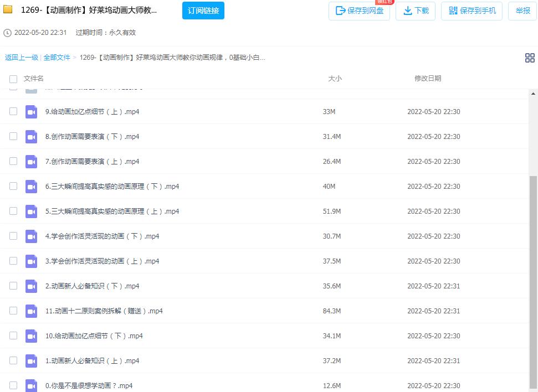Image resolution: width=538 pixels, height=392 pixels.
Task: Click the video icon for 6.三大瞬间提高真实感的动画原理（下）
Action: [x=31, y=187]
